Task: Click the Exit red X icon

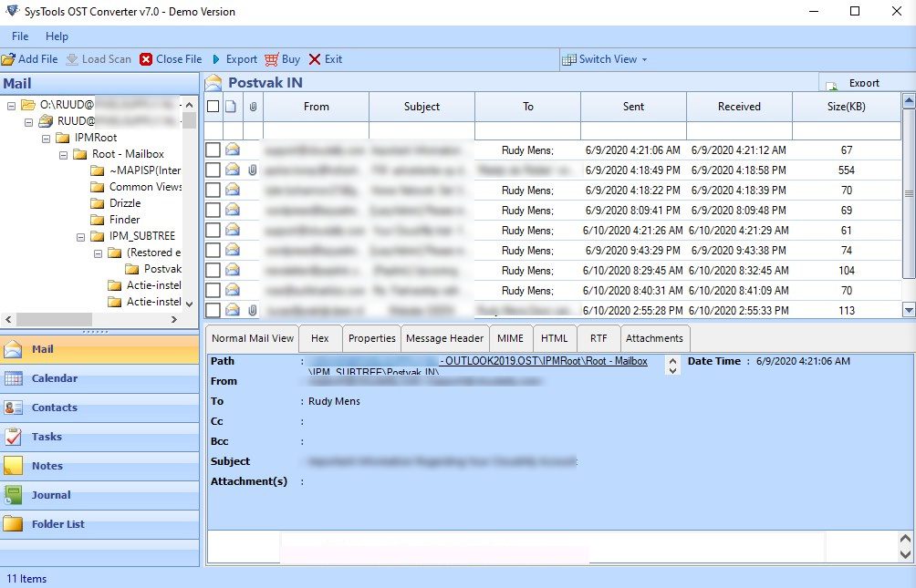Action: [x=314, y=59]
